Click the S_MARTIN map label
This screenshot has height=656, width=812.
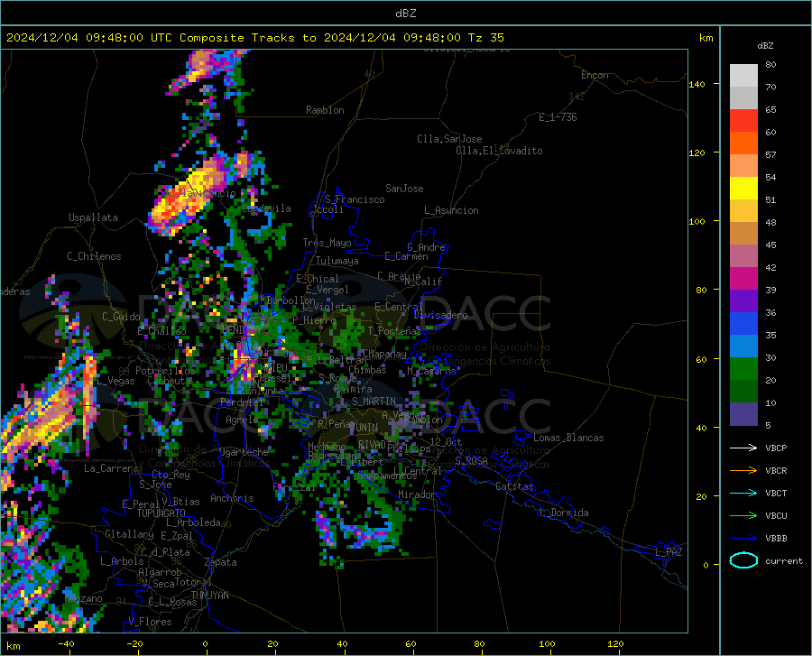pyautogui.click(x=374, y=402)
